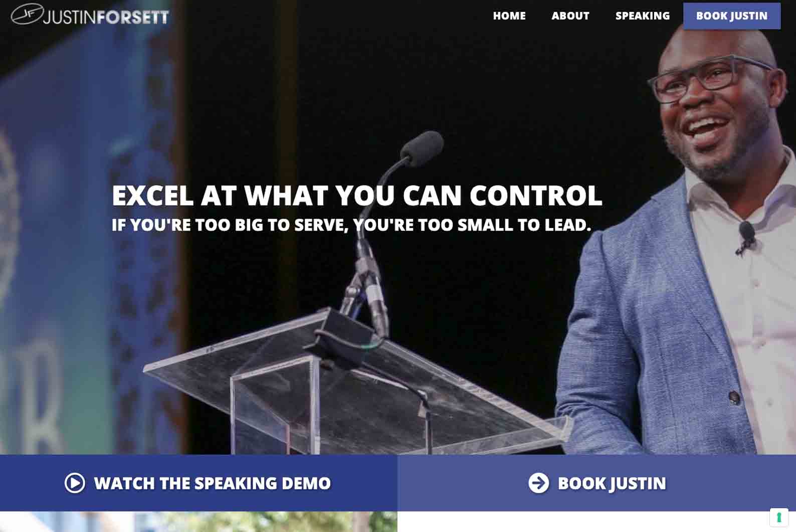Click the Book Justin navigation button

732,16
